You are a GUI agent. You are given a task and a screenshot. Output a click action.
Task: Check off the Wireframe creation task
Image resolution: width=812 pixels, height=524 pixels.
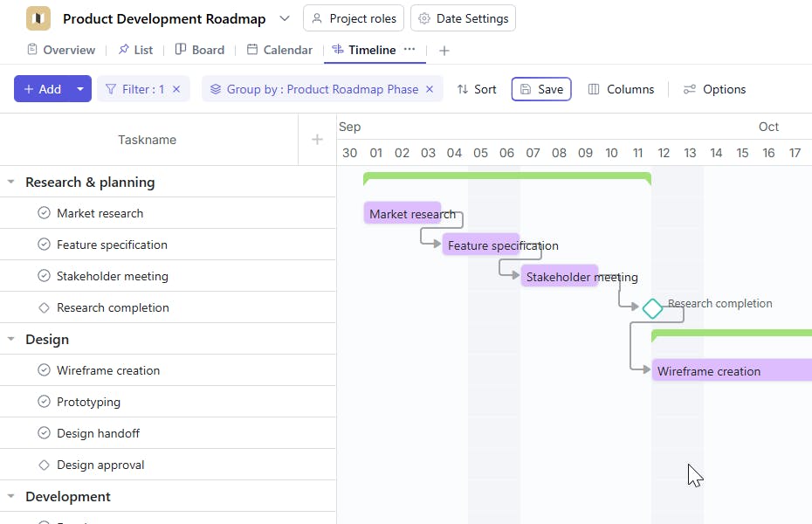point(45,370)
